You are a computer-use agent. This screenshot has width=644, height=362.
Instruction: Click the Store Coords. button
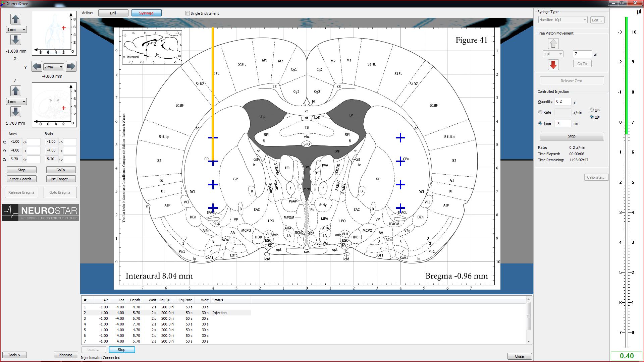[x=21, y=179]
